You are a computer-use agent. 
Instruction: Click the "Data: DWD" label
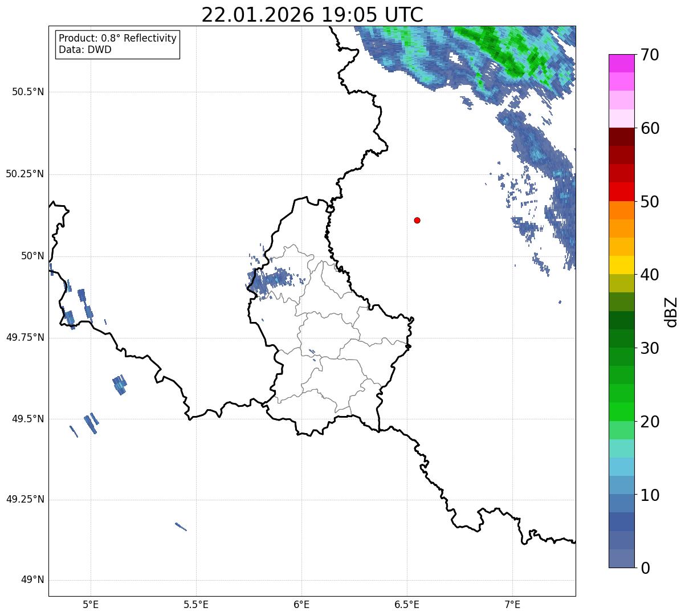pyautogui.click(x=85, y=50)
